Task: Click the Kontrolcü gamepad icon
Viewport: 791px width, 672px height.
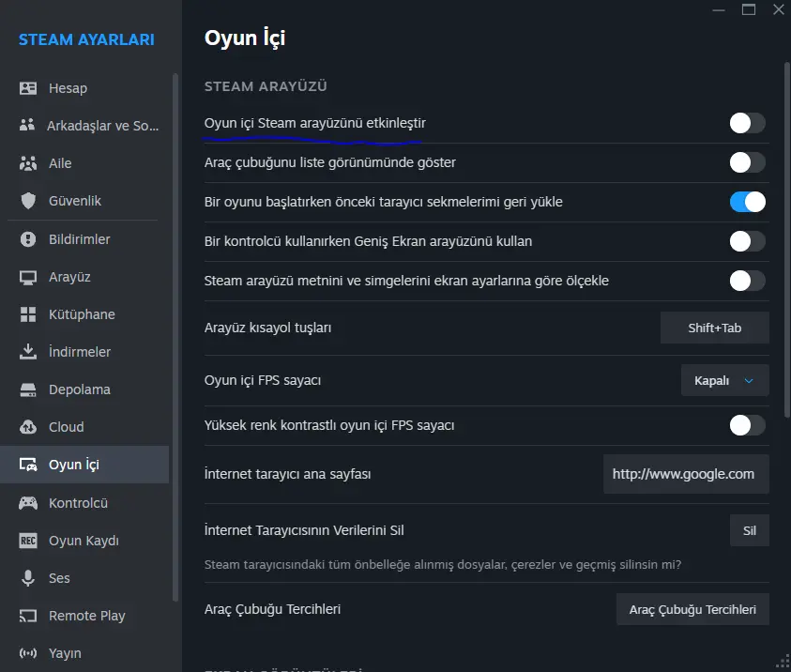Action: [x=28, y=503]
